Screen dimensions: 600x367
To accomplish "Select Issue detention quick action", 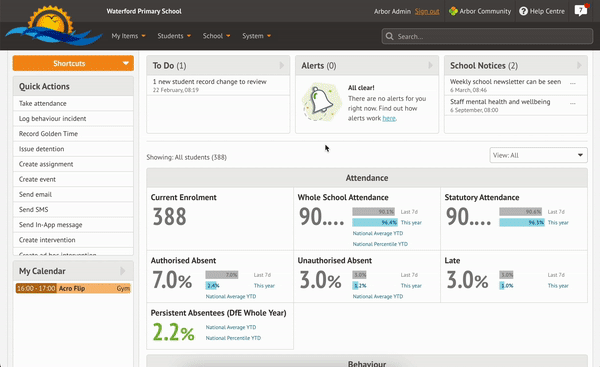I will (x=73, y=149).
